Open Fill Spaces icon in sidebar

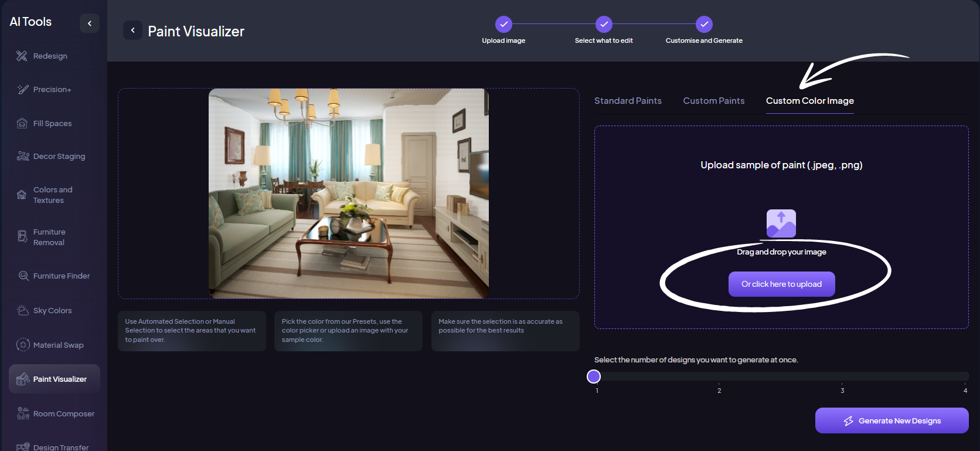point(22,123)
